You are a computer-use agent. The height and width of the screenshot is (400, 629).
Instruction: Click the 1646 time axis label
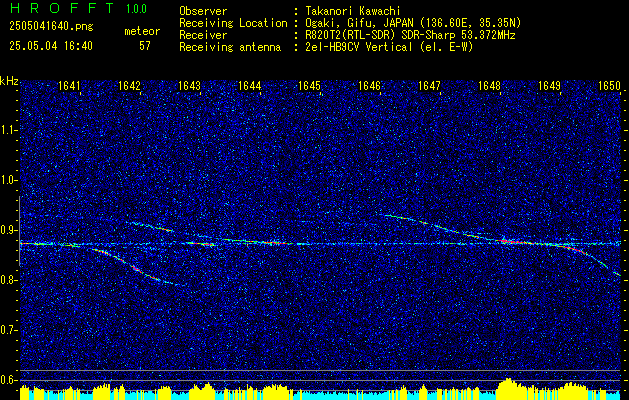click(369, 86)
